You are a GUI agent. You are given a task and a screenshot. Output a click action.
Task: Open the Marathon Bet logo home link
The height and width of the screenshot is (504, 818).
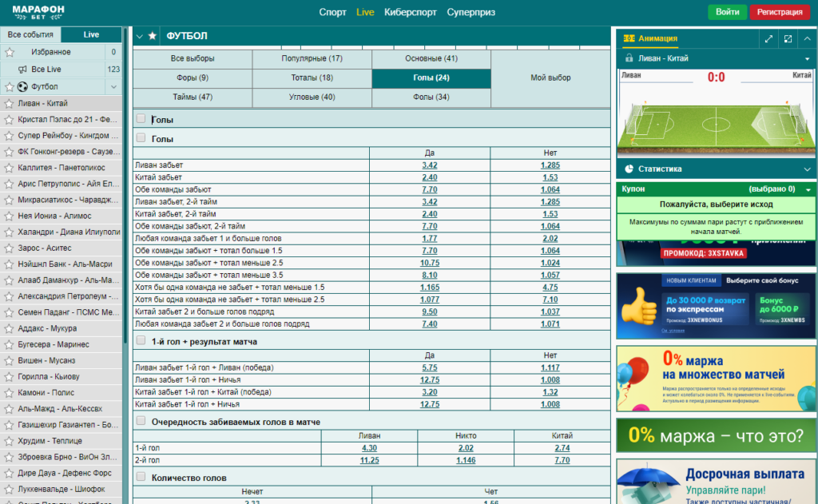[38, 12]
